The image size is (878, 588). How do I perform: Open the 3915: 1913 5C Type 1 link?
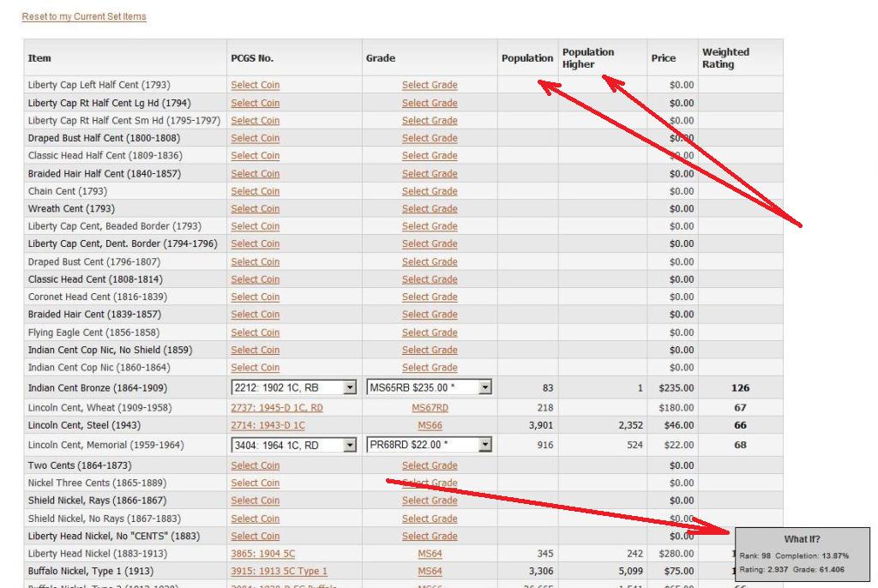[x=279, y=572]
